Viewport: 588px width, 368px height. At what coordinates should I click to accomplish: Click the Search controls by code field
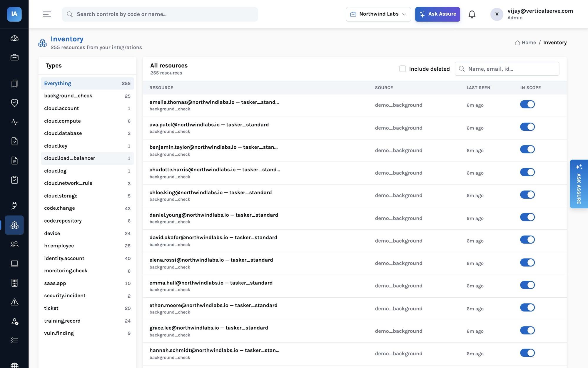[160, 14]
